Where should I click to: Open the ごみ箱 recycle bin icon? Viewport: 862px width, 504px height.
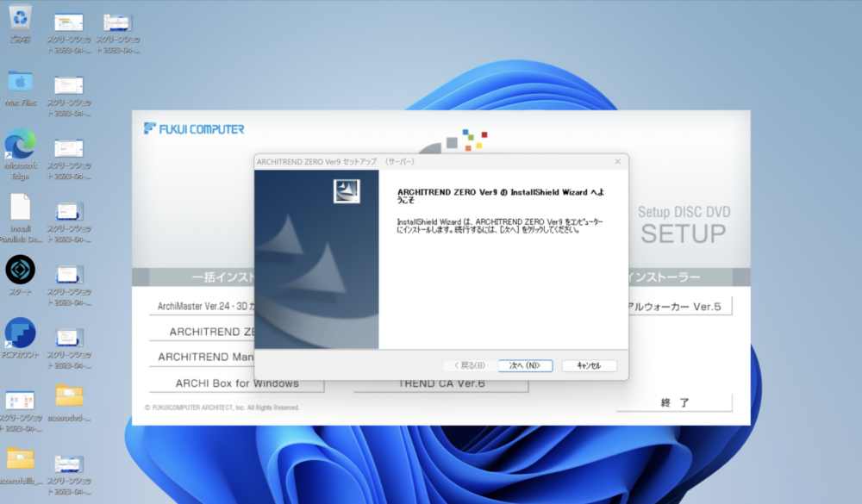[x=21, y=18]
